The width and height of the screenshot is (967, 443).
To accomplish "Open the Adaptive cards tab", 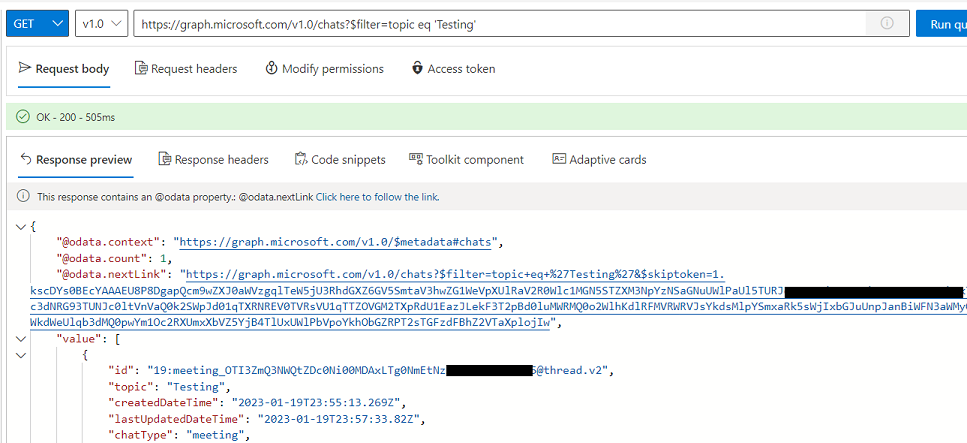I will pos(599,160).
